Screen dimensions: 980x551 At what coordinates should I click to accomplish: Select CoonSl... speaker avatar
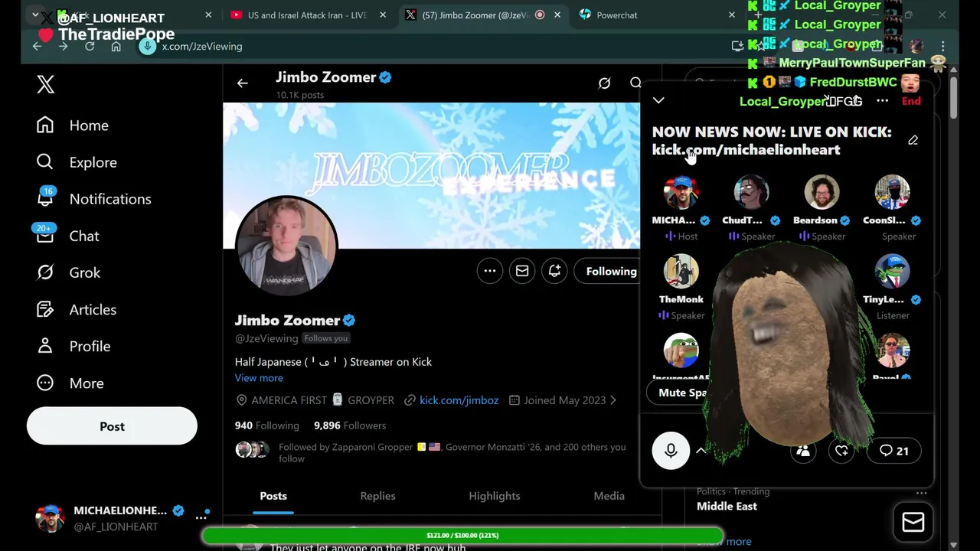coord(892,193)
